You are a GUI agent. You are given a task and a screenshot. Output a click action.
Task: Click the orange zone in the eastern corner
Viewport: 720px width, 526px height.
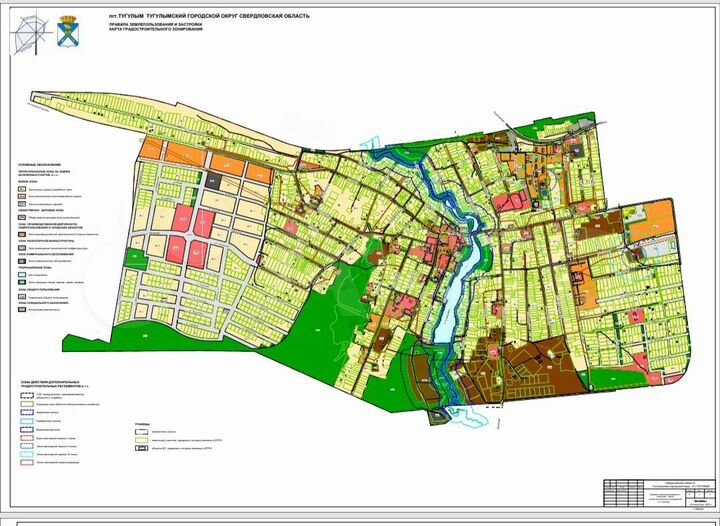[651, 221]
